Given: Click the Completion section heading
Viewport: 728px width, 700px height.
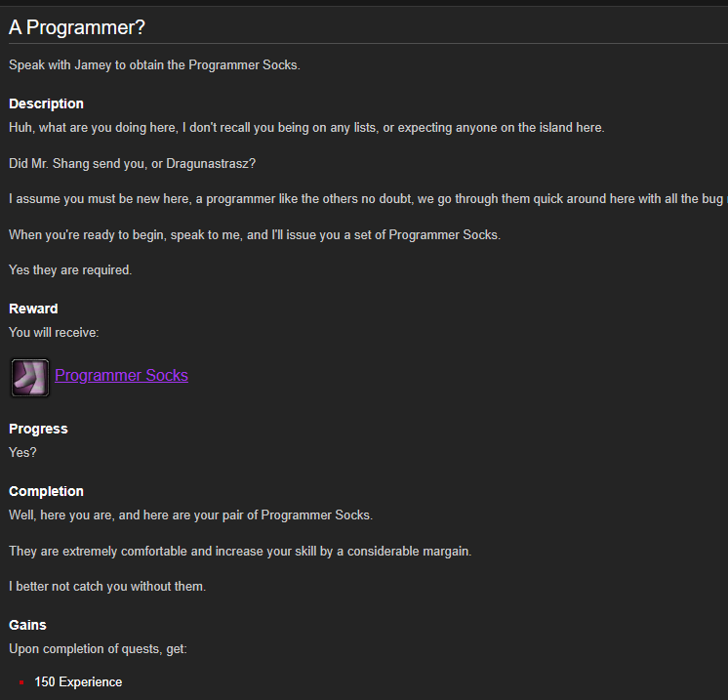Looking at the screenshot, I should [x=46, y=491].
